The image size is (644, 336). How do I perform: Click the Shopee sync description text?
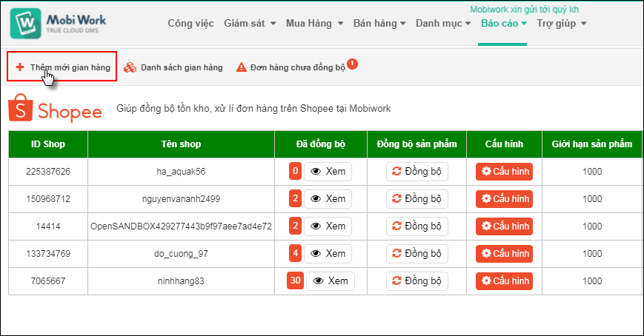253,108
